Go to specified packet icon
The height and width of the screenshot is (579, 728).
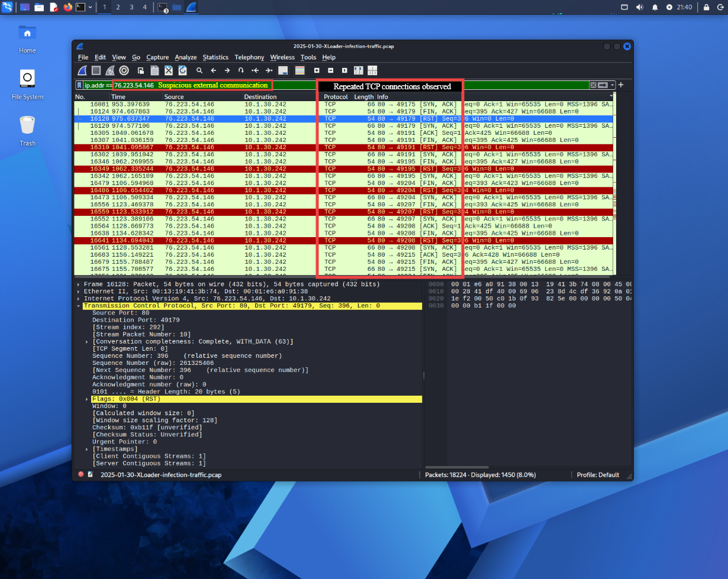[241, 70]
